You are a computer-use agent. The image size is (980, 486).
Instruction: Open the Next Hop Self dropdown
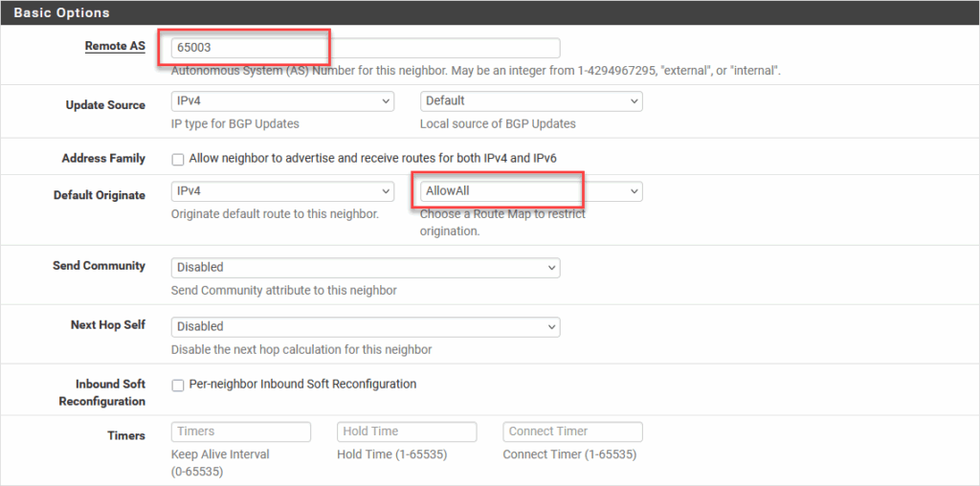pyautogui.click(x=365, y=326)
